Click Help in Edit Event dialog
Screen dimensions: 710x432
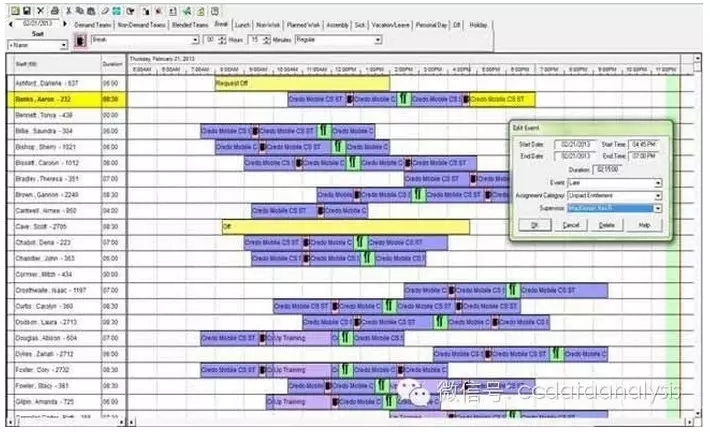[644, 225]
